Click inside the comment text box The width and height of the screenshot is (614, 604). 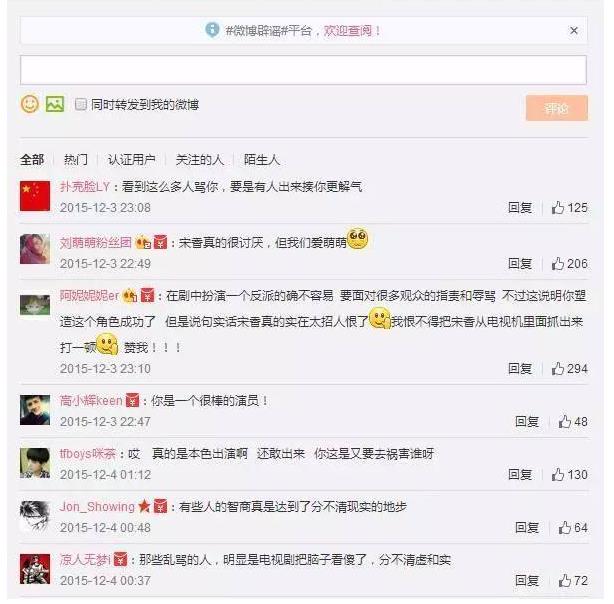(303, 70)
